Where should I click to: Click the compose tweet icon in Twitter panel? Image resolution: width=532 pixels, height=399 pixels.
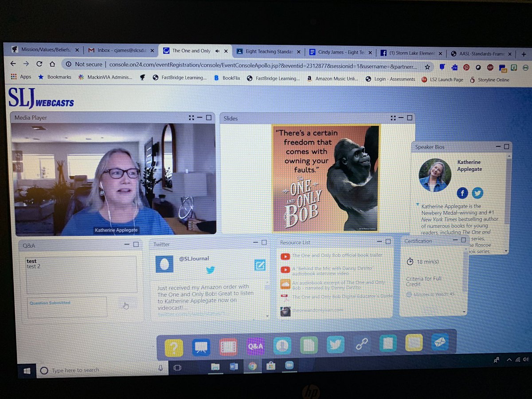pos(260,265)
